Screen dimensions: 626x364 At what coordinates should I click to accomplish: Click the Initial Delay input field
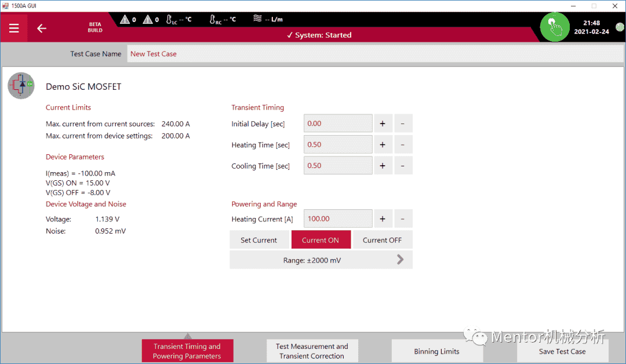coord(338,123)
